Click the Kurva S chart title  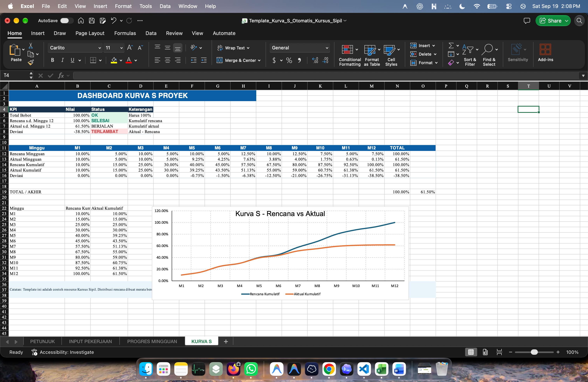tap(280, 214)
